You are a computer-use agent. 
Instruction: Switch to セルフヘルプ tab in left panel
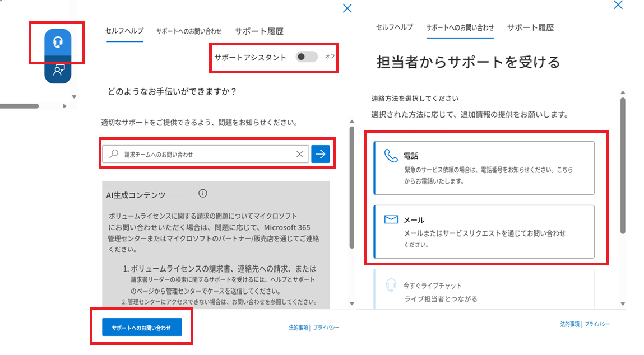tap(124, 31)
